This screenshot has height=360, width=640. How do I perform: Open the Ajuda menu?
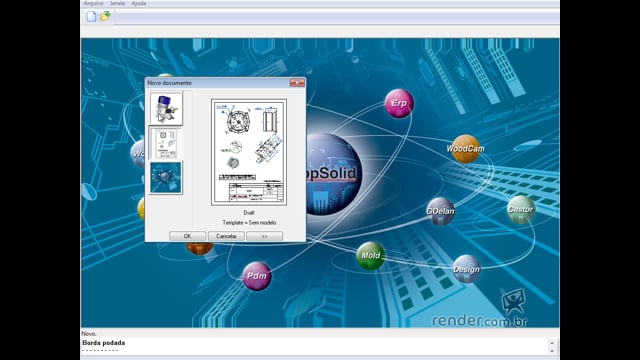(139, 3)
